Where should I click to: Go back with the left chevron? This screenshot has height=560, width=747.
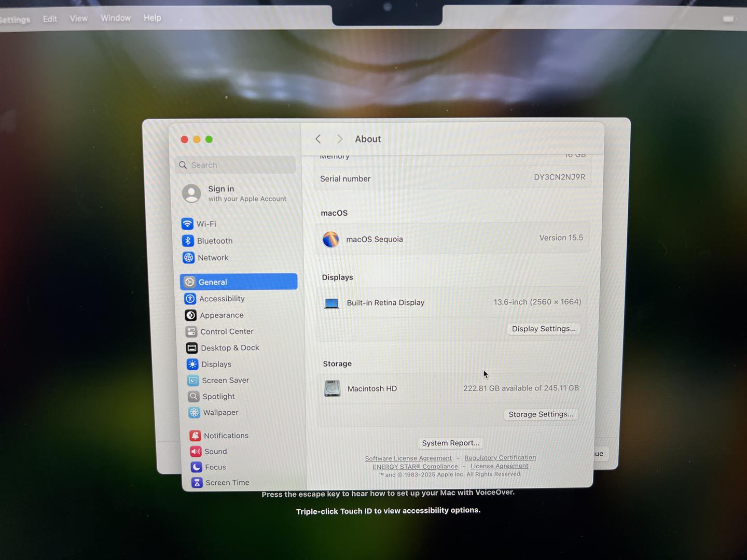click(319, 139)
